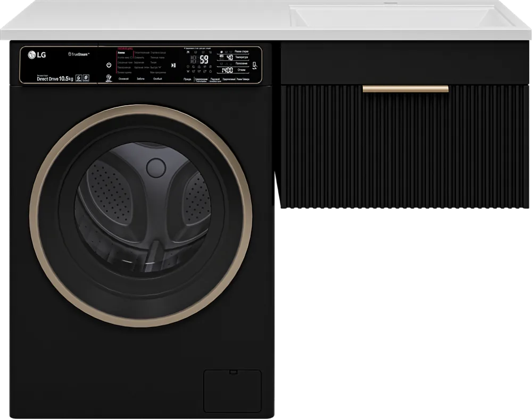Tap the power button on the washer

109,65
